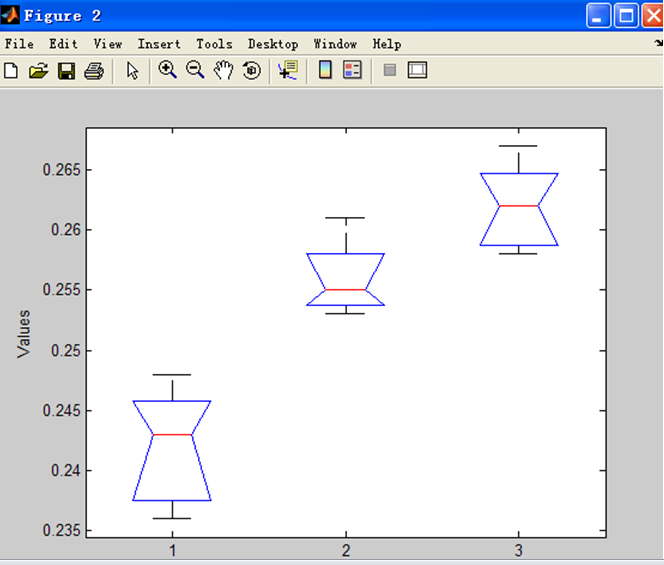The image size is (664, 565).
Task: Click the upper whisker cap of box 2
Action: point(345,218)
